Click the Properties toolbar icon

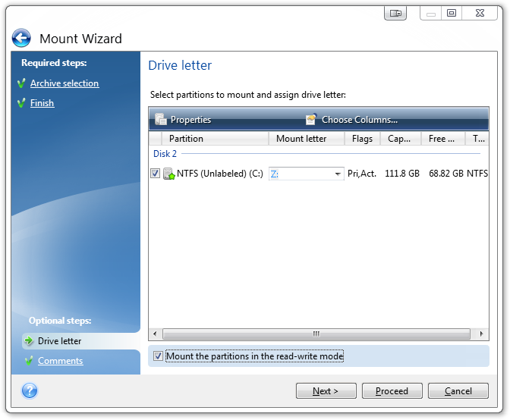click(161, 119)
